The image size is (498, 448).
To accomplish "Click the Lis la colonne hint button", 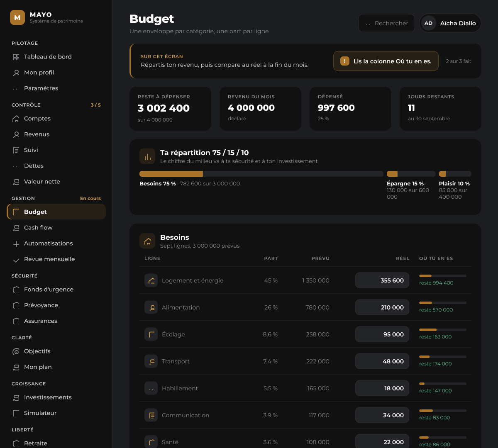I will click(386, 61).
